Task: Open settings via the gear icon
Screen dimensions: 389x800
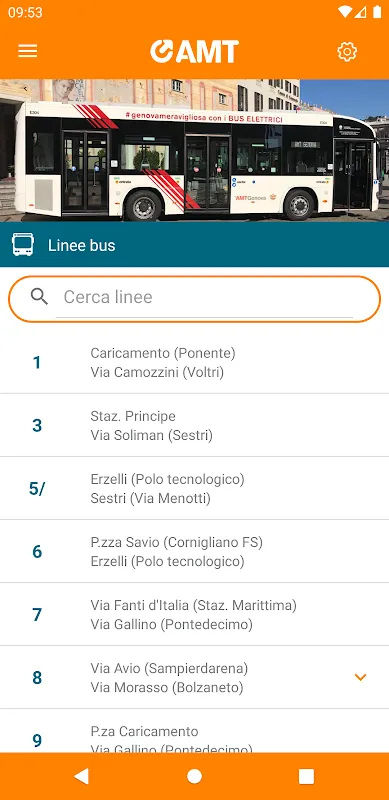Action: click(347, 52)
